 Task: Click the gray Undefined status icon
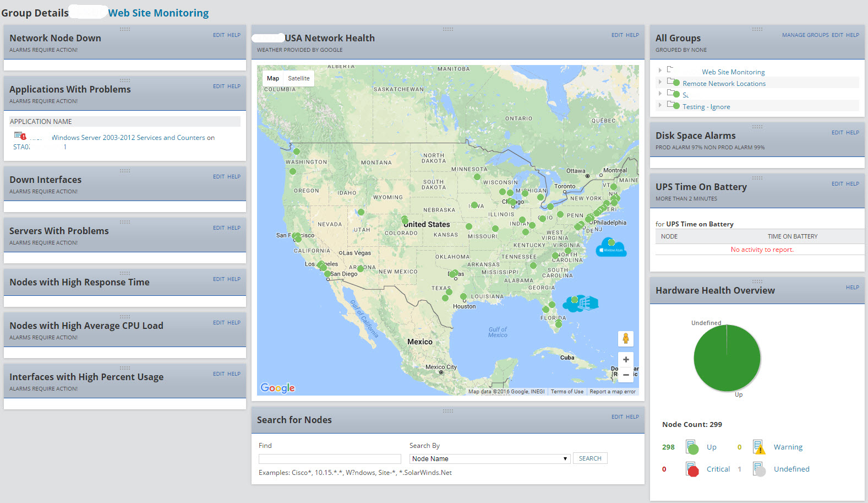click(759, 469)
